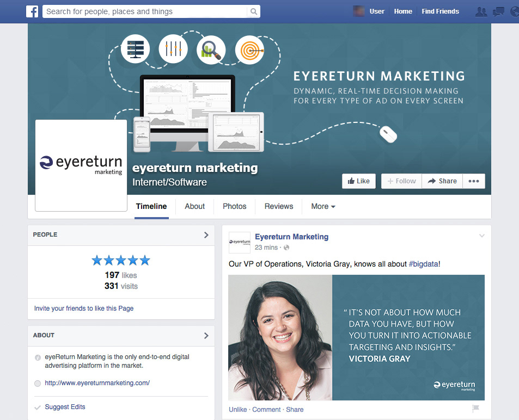Share the eyereturn marketing page

click(442, 181)
